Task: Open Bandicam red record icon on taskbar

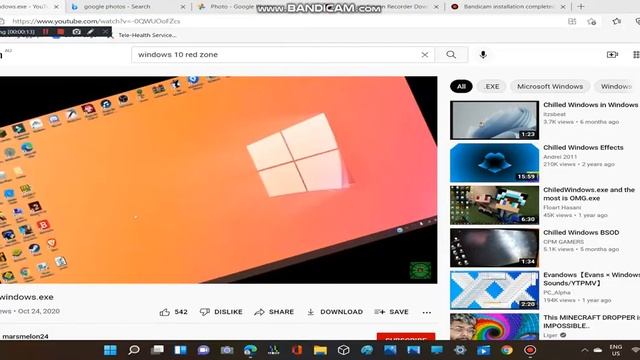Action: [530, 350]
